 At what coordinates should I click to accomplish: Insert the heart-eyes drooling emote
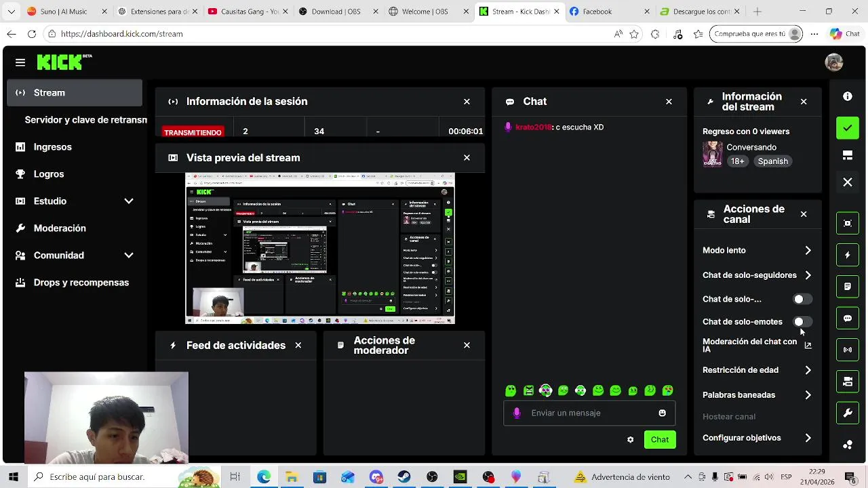coord(668,390)
